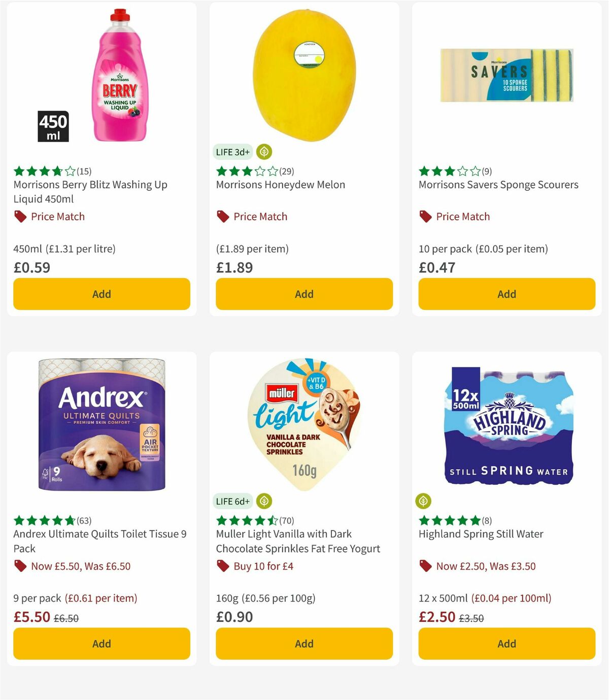Click the tag icon next to Buy 10 for £4
Screen dimensions: 609x700
click(222, 565)
